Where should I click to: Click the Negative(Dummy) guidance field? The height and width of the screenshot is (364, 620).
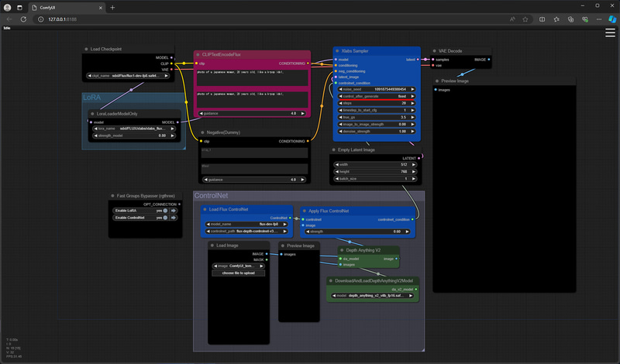point(254,180)
